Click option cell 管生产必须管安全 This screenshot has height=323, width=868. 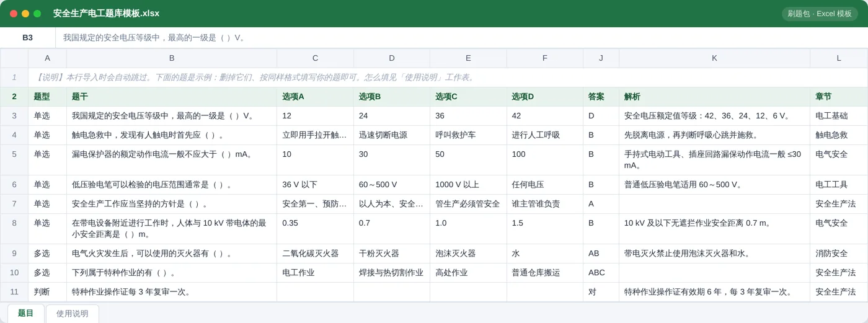[x=468, y=204]
